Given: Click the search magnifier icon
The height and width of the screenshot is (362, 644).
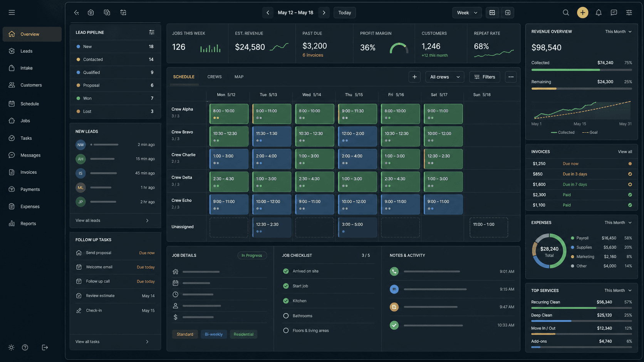Looking at the screenshot, I should (x=566, y=13).
